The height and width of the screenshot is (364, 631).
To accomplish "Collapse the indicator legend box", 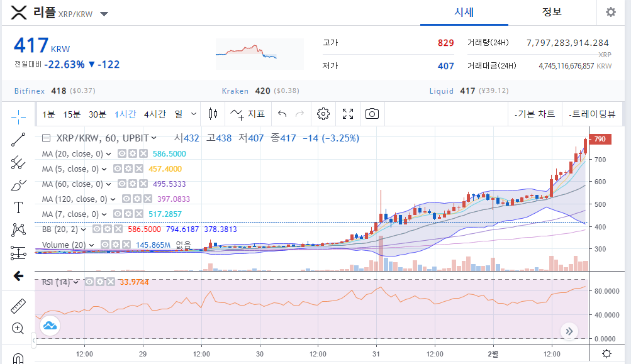I will pos(47,138).
